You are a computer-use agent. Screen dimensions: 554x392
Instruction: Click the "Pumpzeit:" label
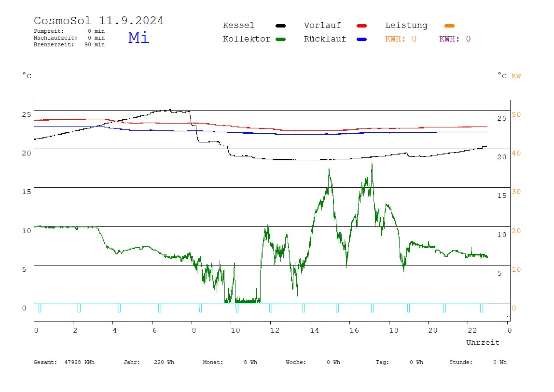pos(49,31)
